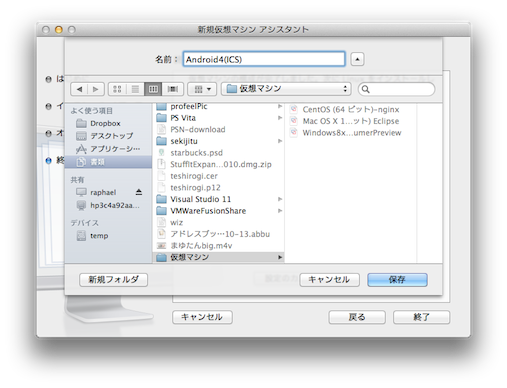Open the sekijitu folder
Image resolution: width=507 pixels, height=388 pixels.
coord(218,141)
